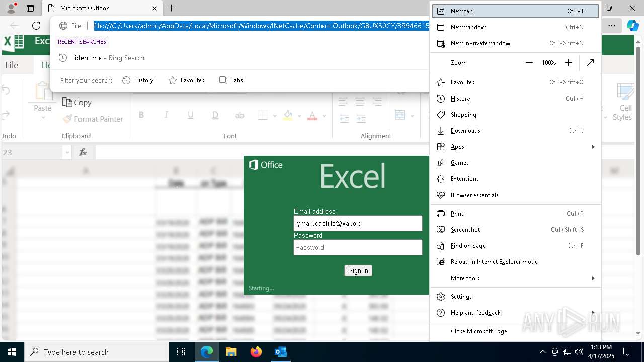Increase zoom with plus button
The width and height of the screenshot is (644, 362).
point(568,63)
